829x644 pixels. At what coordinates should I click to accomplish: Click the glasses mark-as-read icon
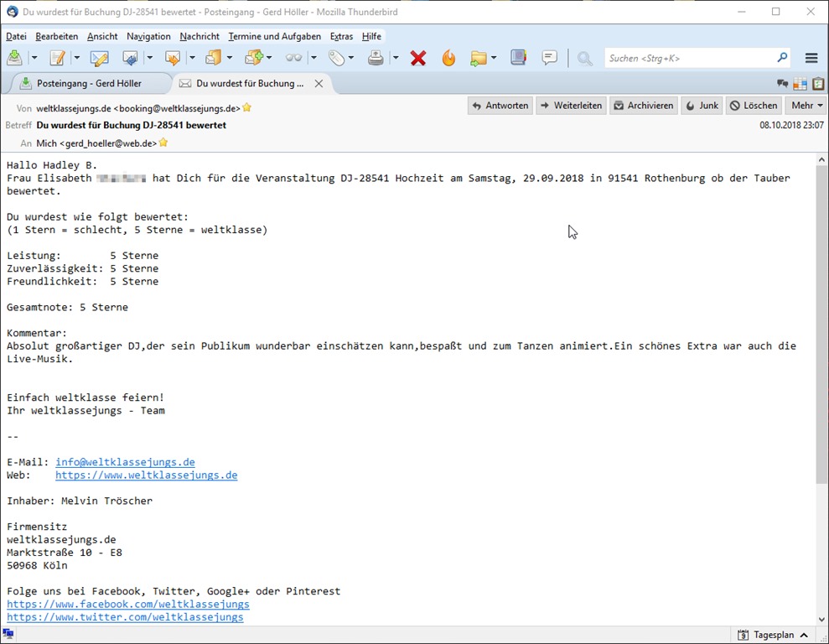293,58
